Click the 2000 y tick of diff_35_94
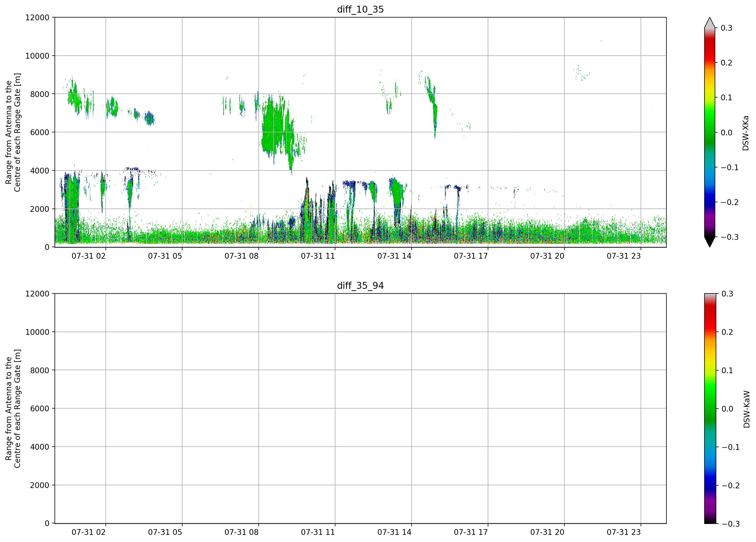Viewport: 756px width, 542px height. 40,485
